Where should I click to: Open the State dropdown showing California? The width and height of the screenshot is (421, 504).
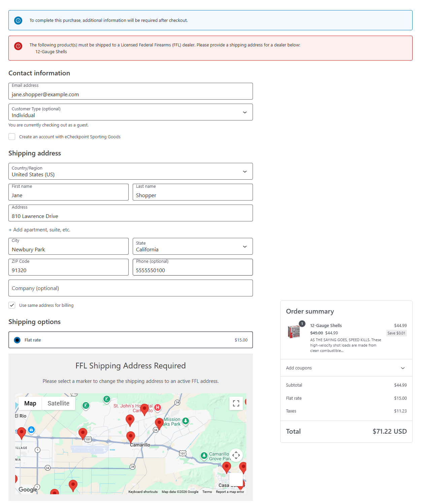(x=193, y=246)
